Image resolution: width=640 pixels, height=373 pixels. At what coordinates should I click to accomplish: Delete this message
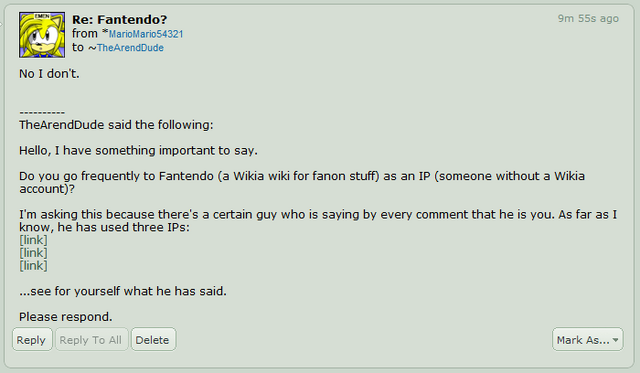153,340
